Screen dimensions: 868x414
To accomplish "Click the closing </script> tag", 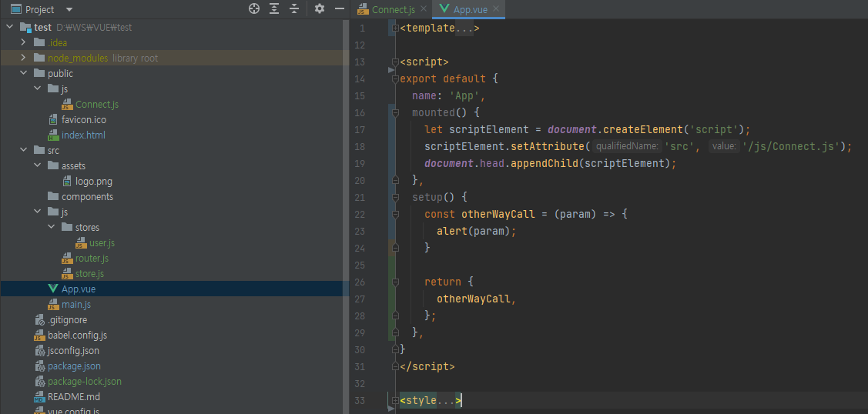I will 427,366.
